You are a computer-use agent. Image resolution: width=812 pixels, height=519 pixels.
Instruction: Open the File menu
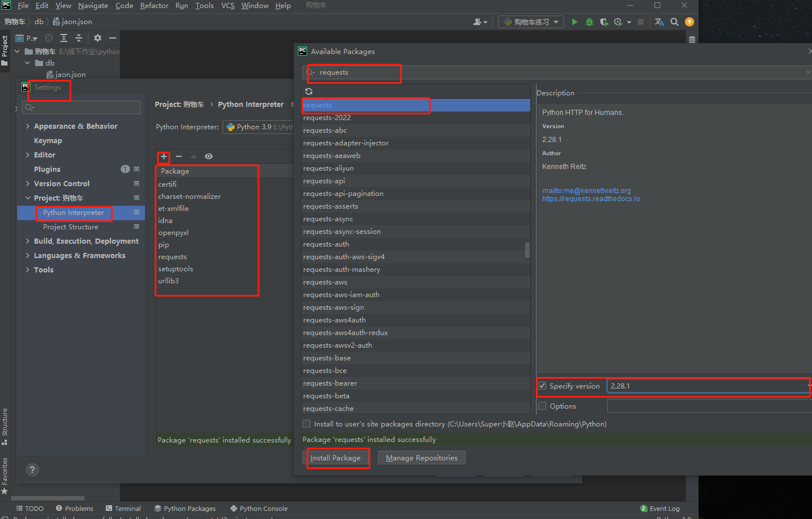(x=23, y=6)
